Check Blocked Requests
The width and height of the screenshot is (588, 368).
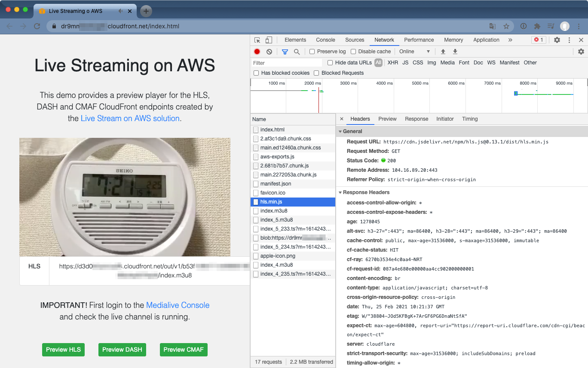[316, 73]
